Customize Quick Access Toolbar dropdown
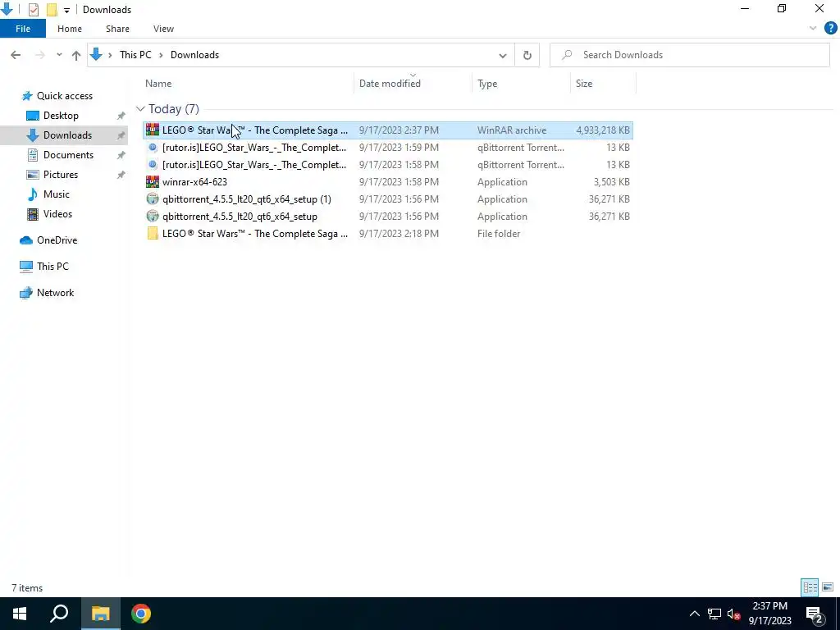Viewport: 840px width, 630px height. pos(66,10)
